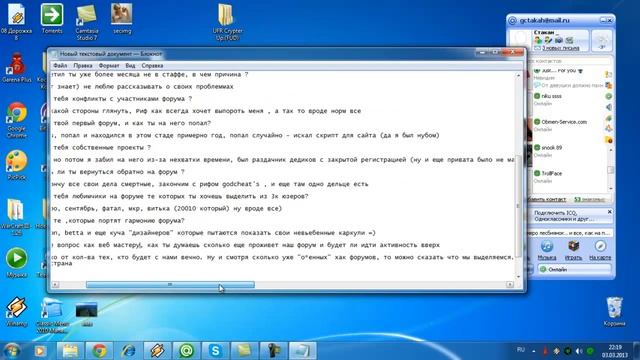Open the secimg desktop image
The height and width of the screenshot is (360, 640).
point(122,19)
